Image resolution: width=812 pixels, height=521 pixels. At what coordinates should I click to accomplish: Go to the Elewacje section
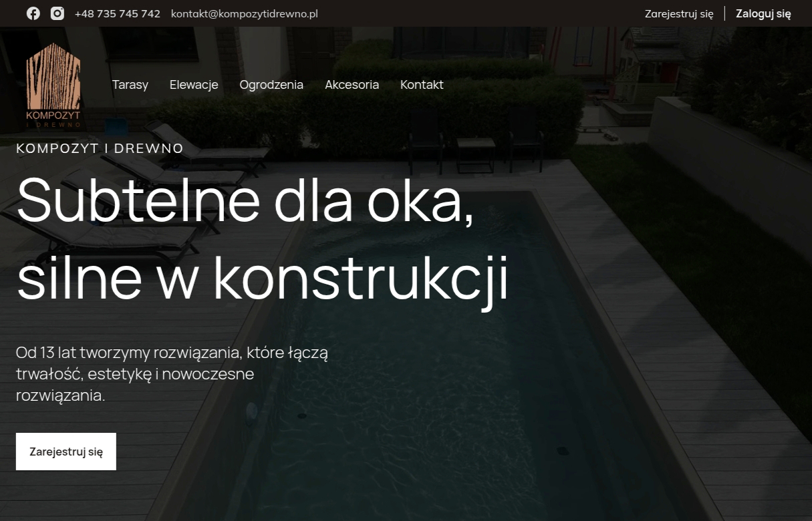[x=194, y=85]
